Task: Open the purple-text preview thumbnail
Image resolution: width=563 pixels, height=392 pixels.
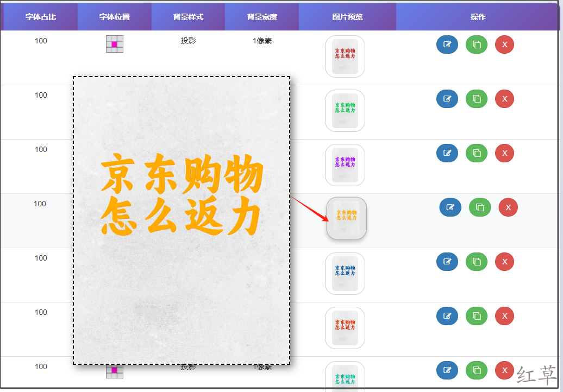Action: pyautogui.click(x=345, y=165)
